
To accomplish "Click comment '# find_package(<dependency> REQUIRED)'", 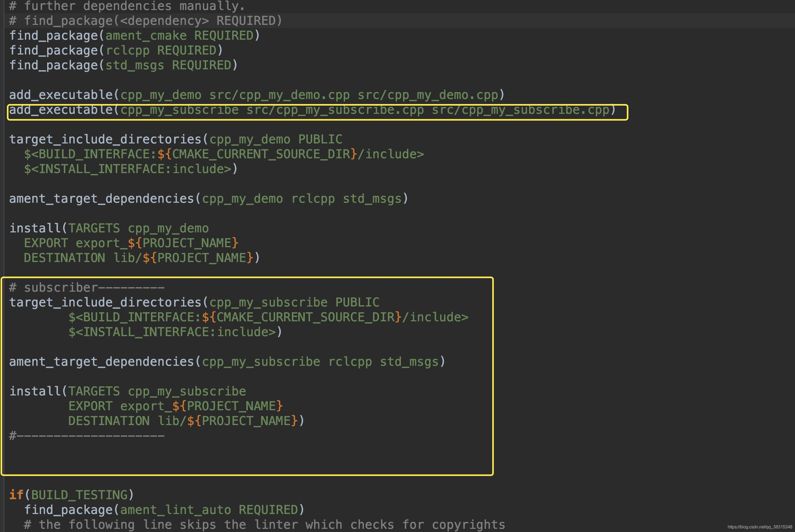I will pos(146,21).
